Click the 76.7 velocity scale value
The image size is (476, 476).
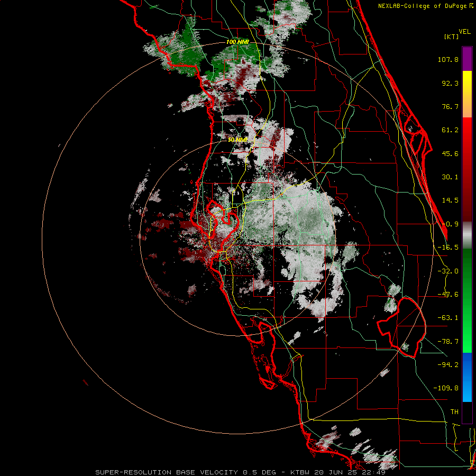point(450,106)
